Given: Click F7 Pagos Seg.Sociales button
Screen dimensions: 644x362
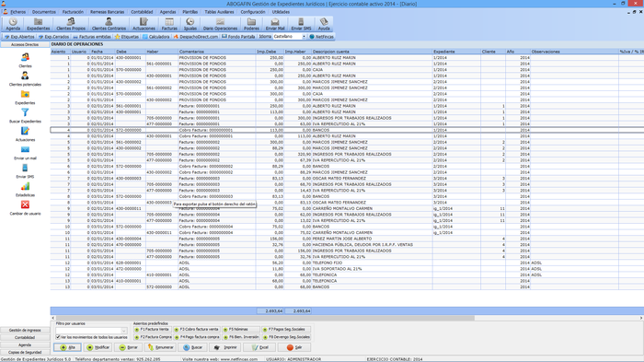Looking at the screenshot, I should click(x=286, y=330).
